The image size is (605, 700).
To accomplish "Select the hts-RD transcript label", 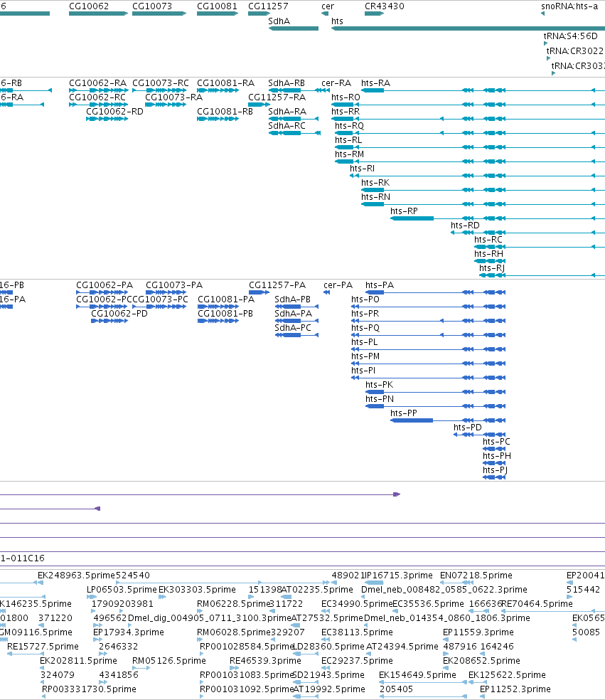I will click(466, 226).
